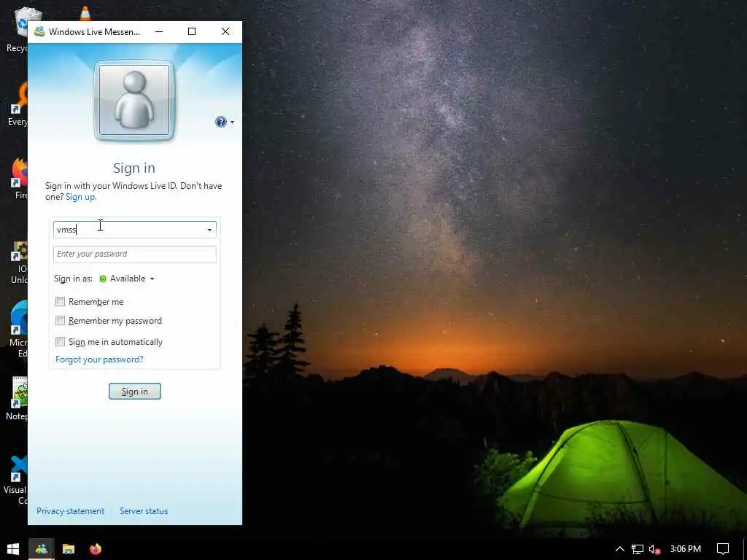This screenshot has height=560, width=747.
Task: Check the Remember me box
Action: [x=60, y=301]
